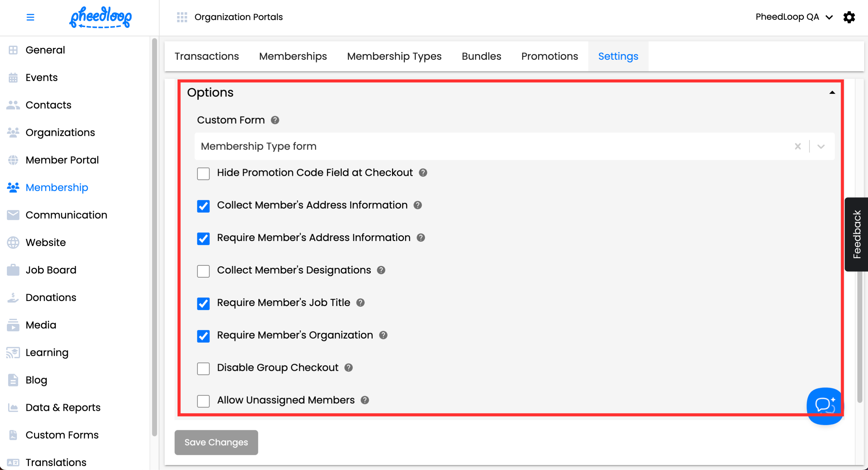This screenshot has height=470, width=868.
Task: Uncheck Require Member's Job Title
Action: 203,304
